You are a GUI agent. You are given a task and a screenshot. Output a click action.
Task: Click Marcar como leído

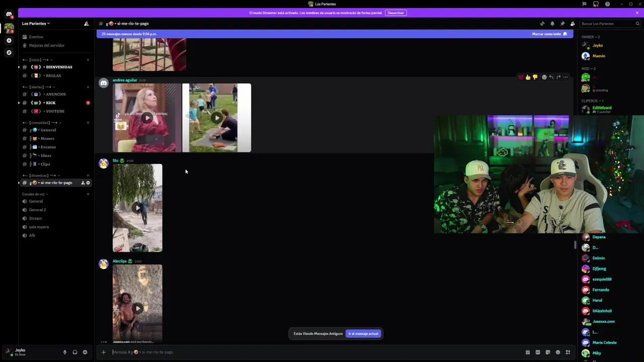(549, 34)
